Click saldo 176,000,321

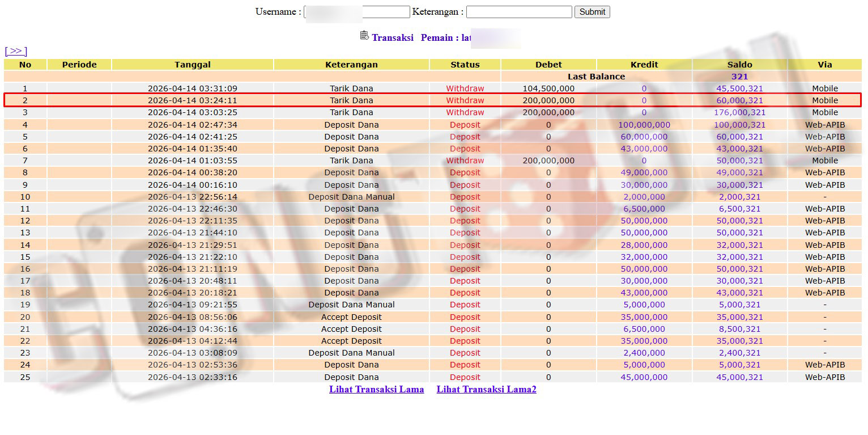coord(739,112)
